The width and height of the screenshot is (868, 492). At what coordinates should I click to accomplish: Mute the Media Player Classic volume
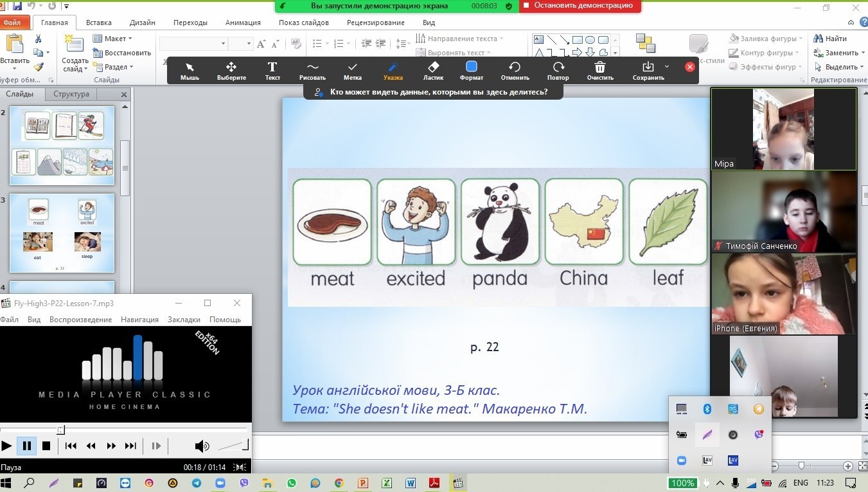tap(202, 446)
